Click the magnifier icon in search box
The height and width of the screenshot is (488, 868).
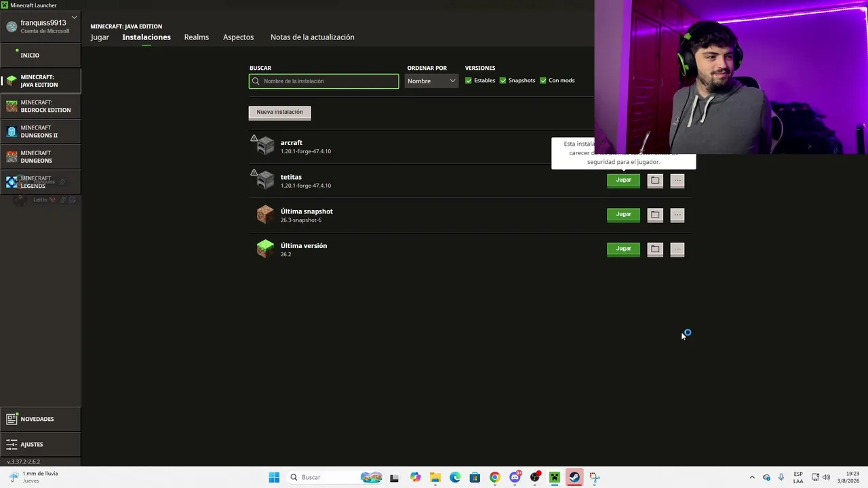(256, 81)
